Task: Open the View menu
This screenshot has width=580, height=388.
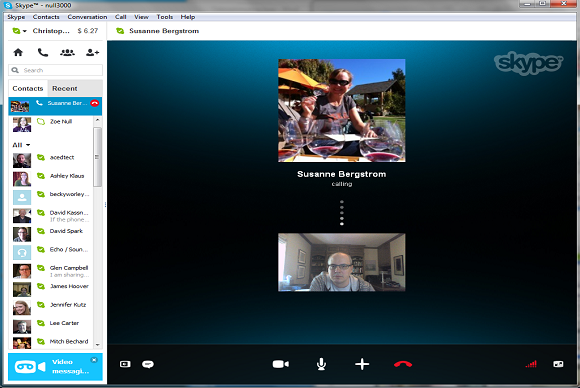Action: tap(141, 17)
